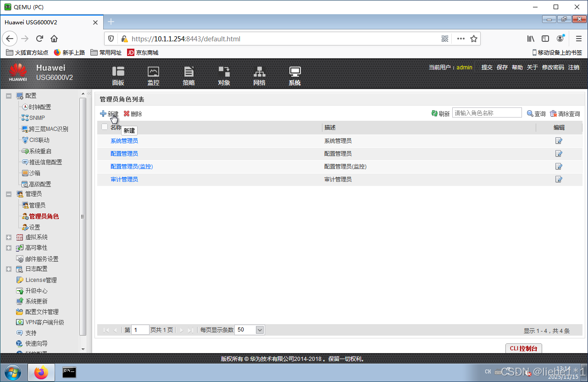Expand the 日志配置 tree node
This screenshot has width=588, height=382.
[x=9, y=269]
